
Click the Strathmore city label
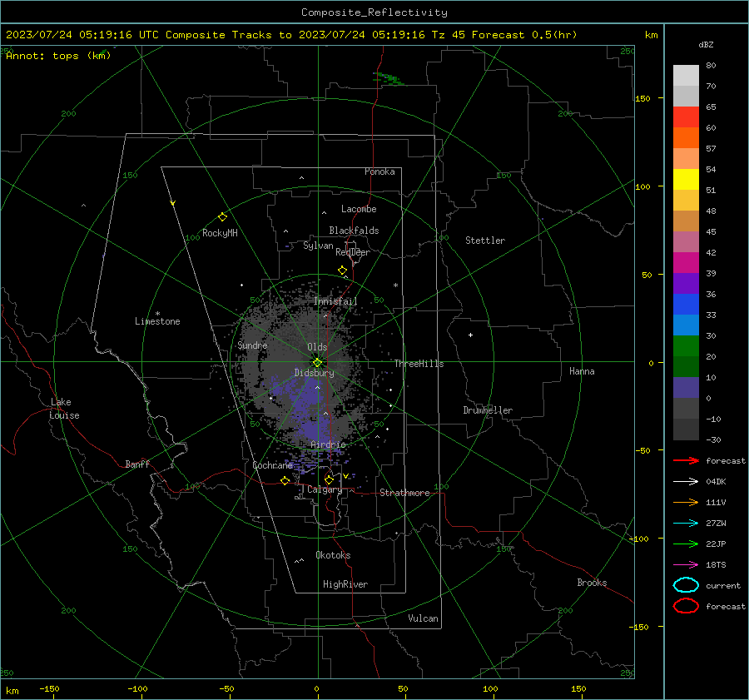point(404,493)
